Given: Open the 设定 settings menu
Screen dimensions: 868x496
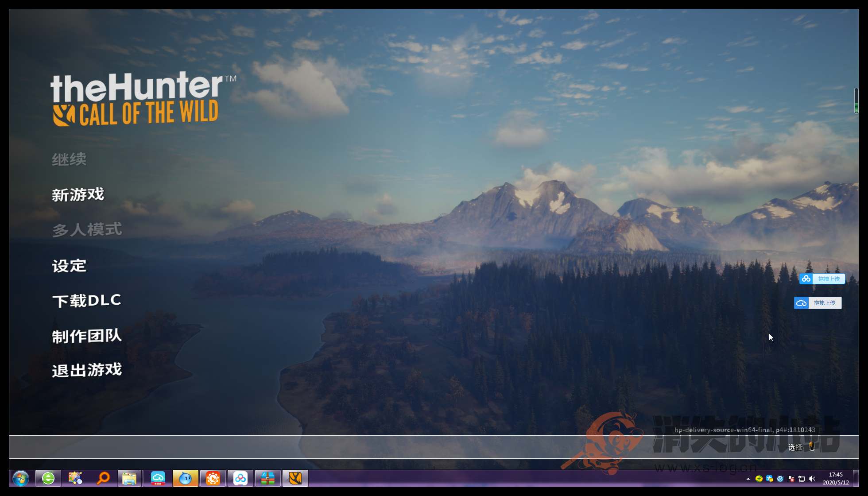Looking at the screenshot, I should tap(69, 265).
